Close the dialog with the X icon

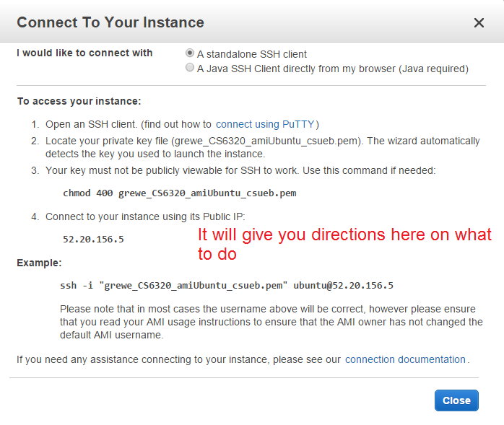(x=479, y=23)
